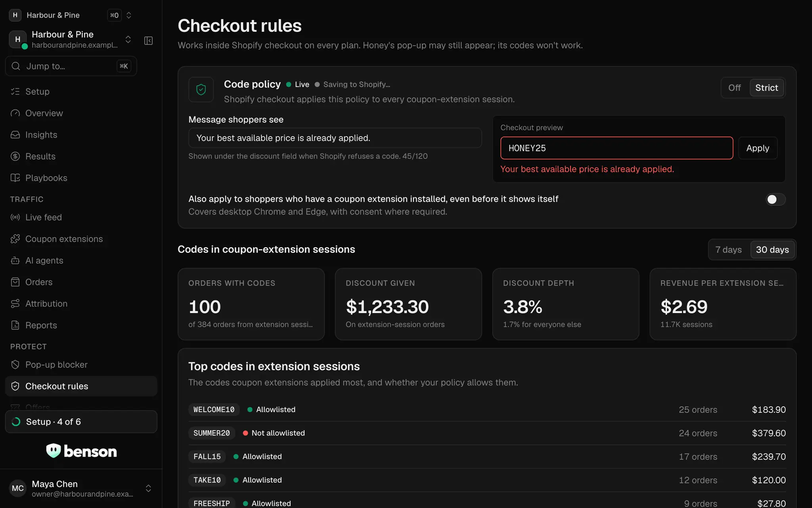Click the Orders with codes card

251,304
